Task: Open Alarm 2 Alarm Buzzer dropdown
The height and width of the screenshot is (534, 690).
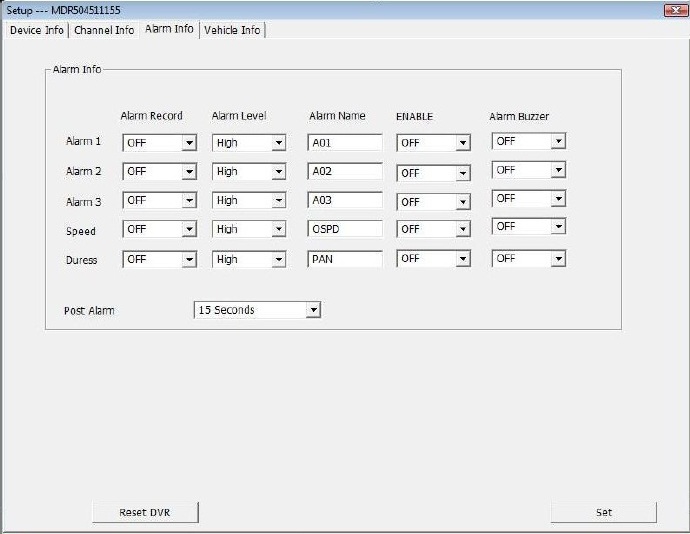Action: click(x=529, y=170)
